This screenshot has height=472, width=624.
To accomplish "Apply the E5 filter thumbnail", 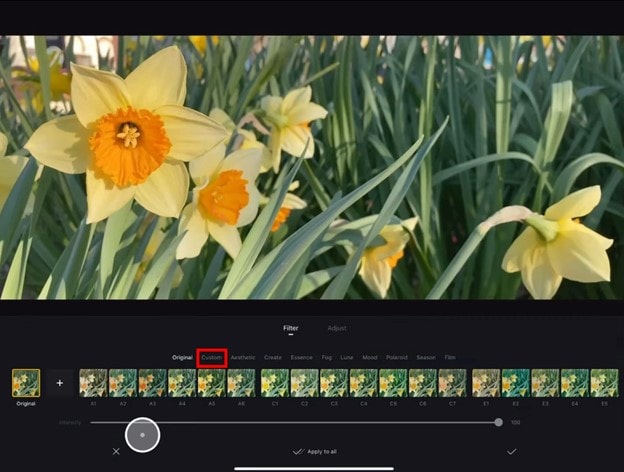I will tap(604, 383).
